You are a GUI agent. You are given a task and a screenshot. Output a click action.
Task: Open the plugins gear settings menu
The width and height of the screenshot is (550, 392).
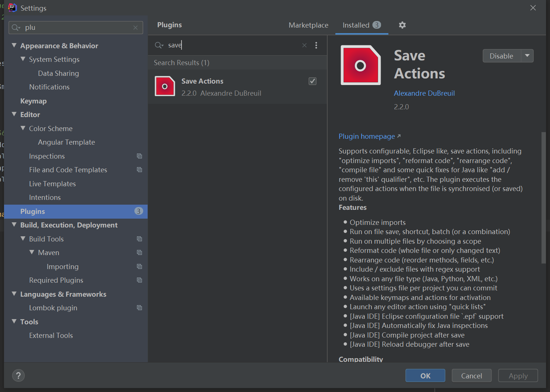(402, 25)
